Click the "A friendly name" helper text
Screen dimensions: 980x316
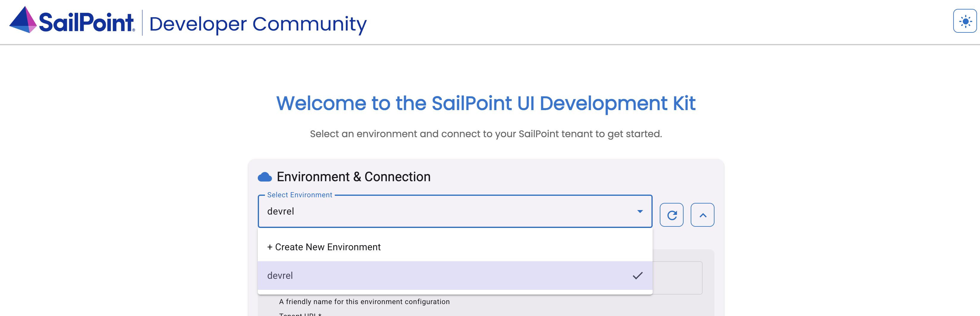click(364, 302)
